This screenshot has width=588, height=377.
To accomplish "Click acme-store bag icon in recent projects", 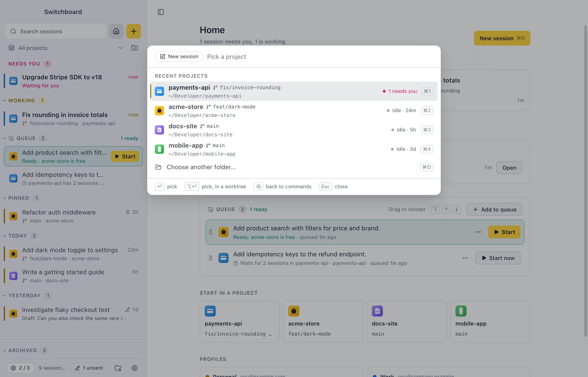I will [159, 111].
